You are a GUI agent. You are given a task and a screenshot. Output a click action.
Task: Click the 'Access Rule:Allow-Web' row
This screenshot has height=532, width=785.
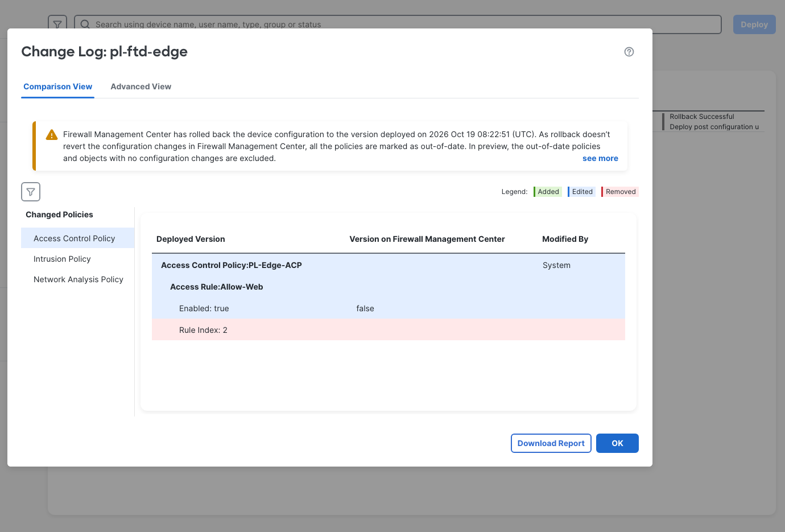(389, 287)
